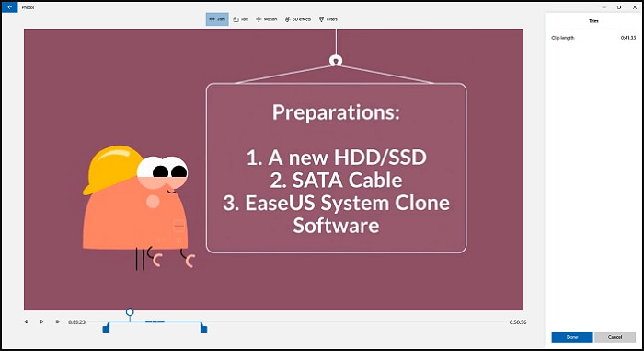Click the Clip length value in the Trim panel
This screenshot has width=644, height=351.
point(628,38)
